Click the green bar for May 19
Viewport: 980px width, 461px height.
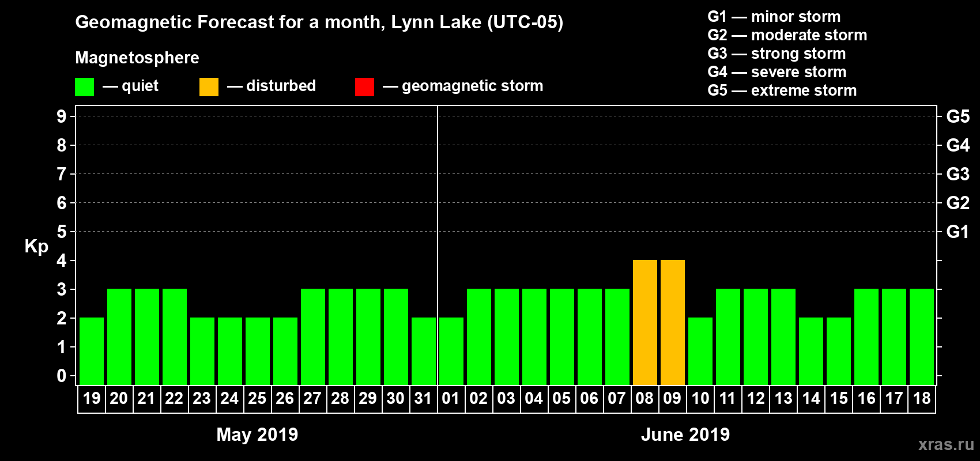click(92, 351)
